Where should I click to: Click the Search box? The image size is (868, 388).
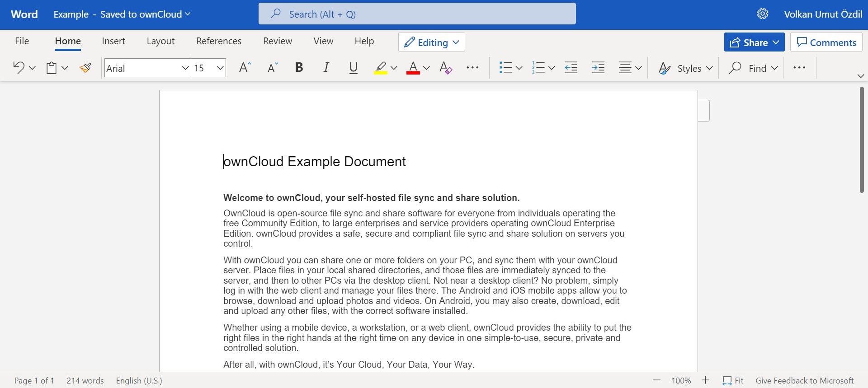[417, 14]
